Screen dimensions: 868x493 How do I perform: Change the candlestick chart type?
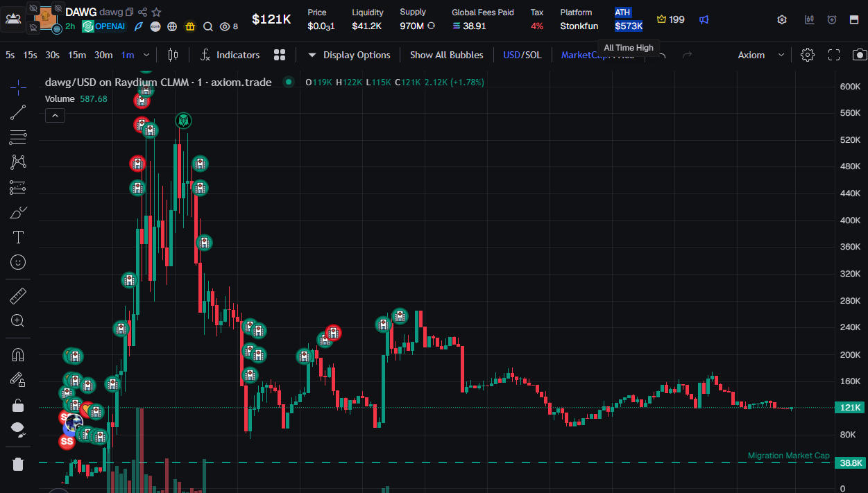[173, 55]
